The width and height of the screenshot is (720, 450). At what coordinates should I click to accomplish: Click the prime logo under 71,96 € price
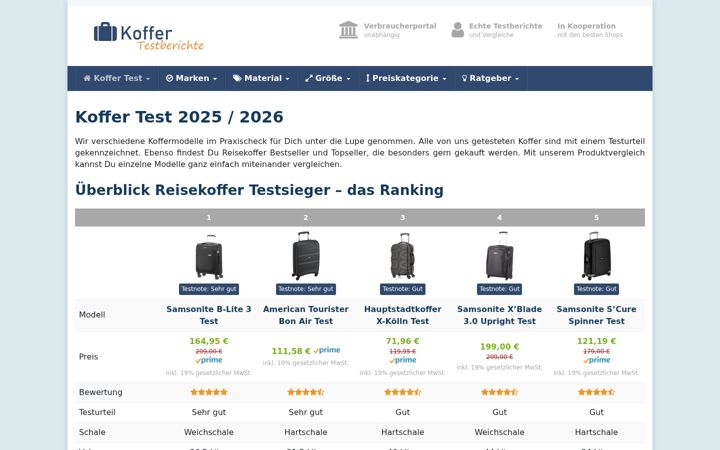(403, 360)
